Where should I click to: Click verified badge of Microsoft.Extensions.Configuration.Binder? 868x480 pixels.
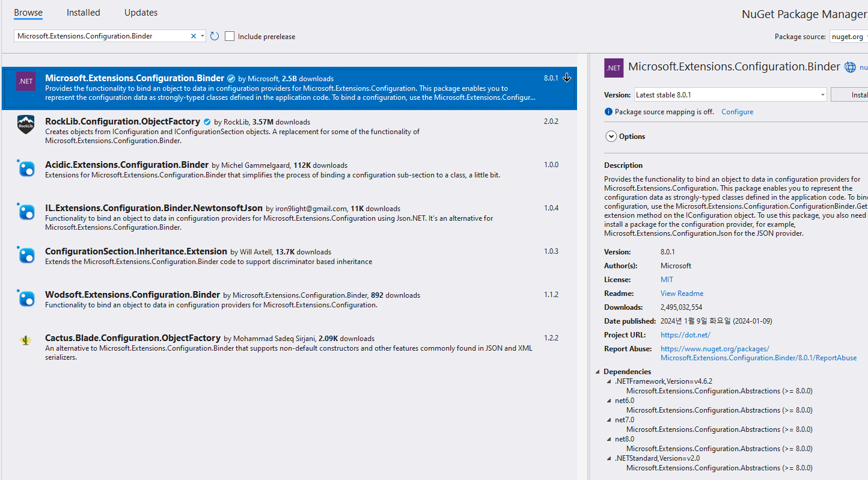(231, 78)
